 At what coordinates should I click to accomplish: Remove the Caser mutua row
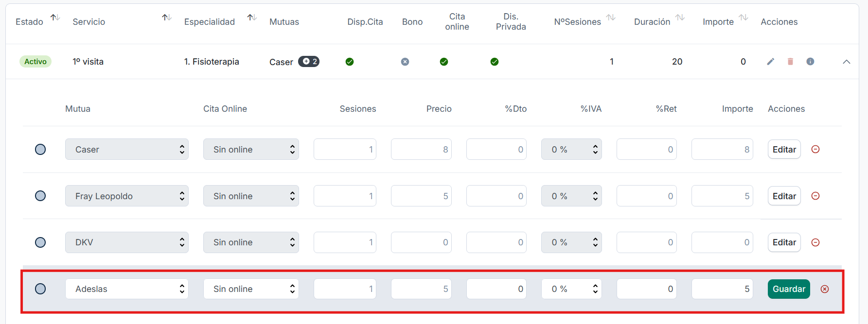815,150
